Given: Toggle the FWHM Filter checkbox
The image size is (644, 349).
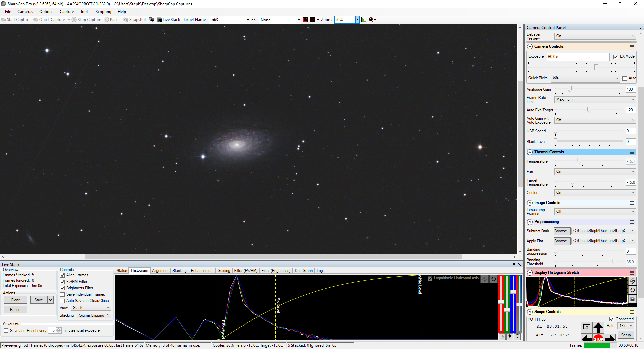Looking at the screenshot, I should [62, 282].
